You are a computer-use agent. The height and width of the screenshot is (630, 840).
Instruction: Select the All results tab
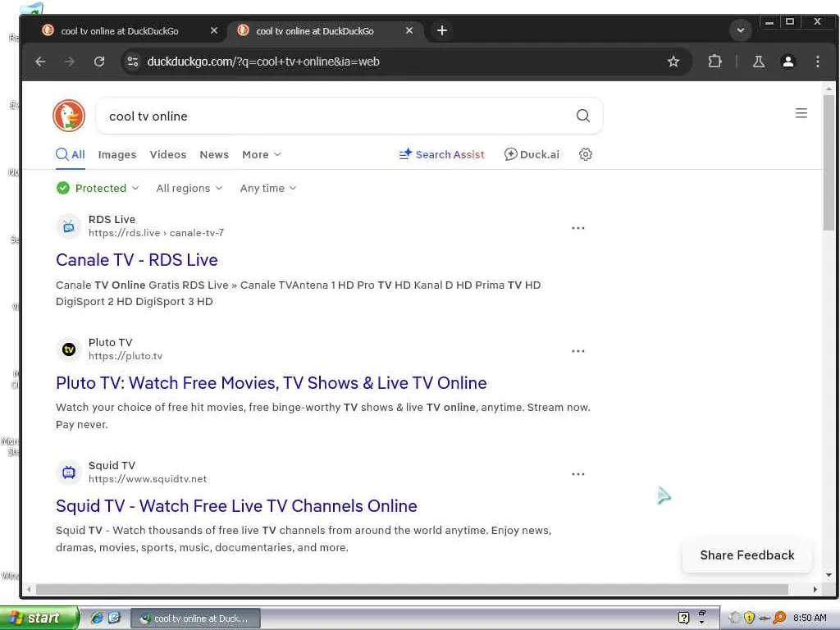tap(71, 154)
